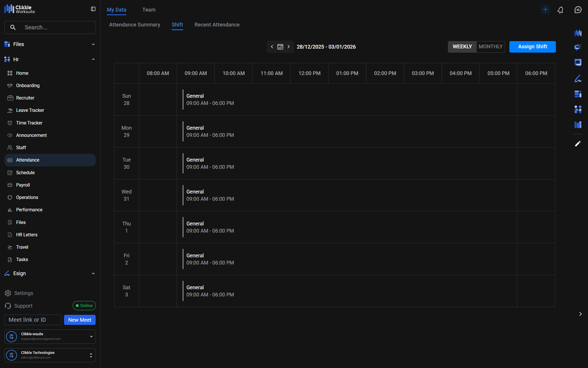The height and width of the screenshot is (368, 588).
Task: Click the notification bell icon
Action: click(560, 10)
